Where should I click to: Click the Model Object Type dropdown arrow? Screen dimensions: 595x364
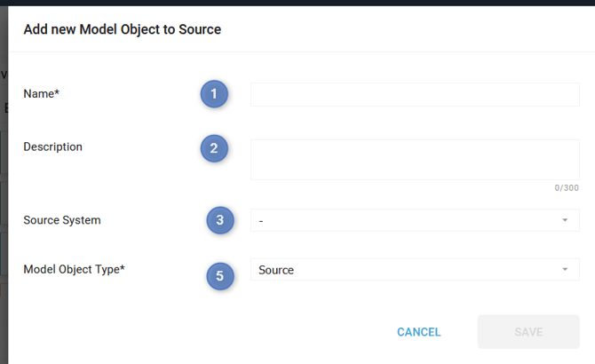point(565,270)
